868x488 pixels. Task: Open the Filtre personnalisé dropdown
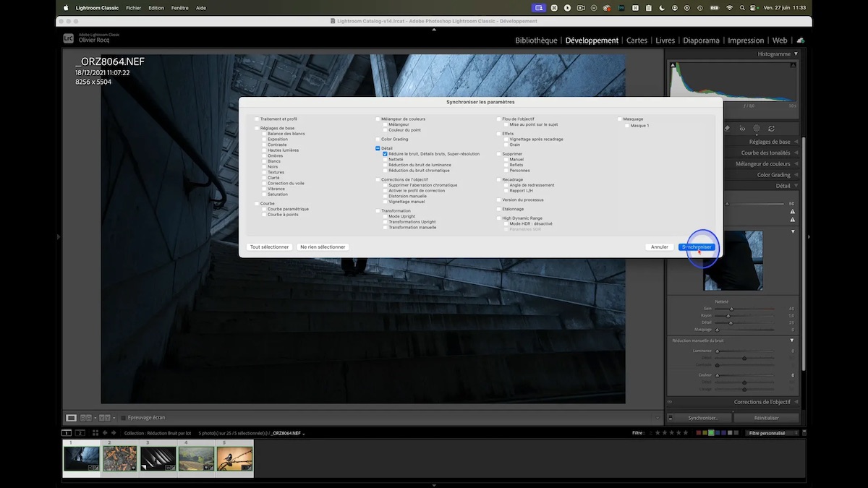771,433
